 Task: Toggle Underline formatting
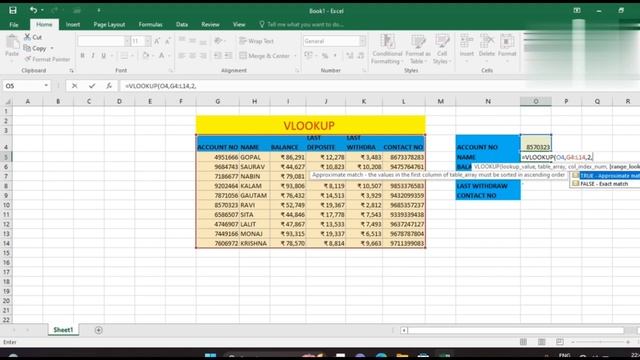click(103, 56)
